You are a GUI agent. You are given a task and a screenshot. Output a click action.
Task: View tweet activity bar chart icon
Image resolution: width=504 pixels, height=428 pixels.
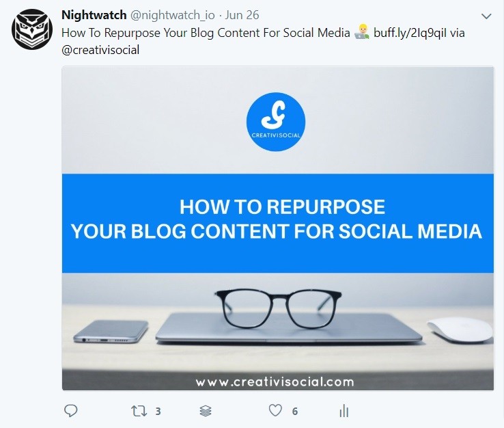click(344, 411)
